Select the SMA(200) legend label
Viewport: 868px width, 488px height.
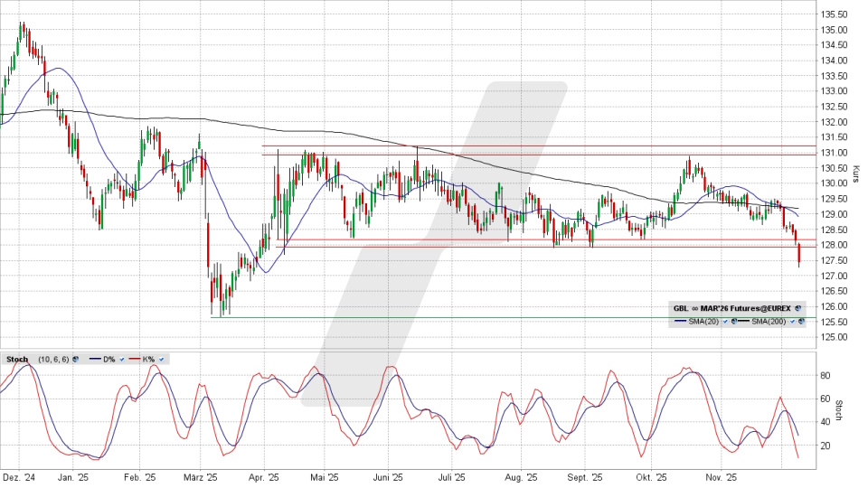[x=769, y=322]
